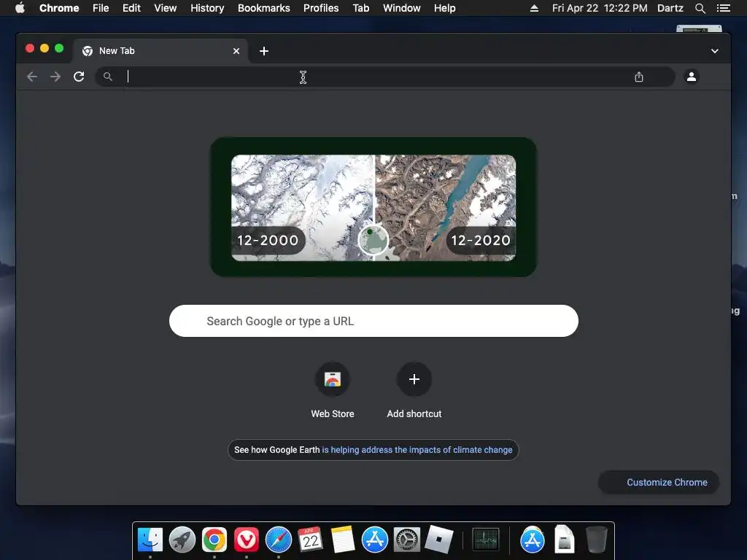Open the profile avatar menu
747x560 pixels.
coord(692,76)
